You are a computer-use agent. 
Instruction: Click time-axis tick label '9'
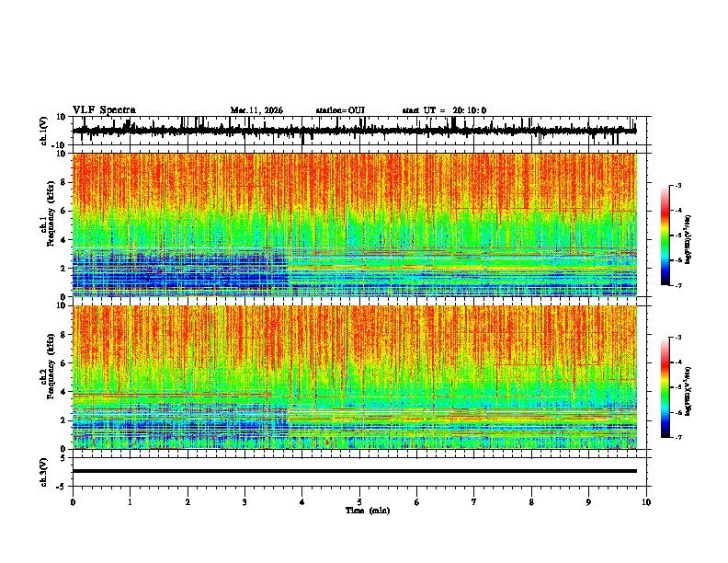click(588, 502)
